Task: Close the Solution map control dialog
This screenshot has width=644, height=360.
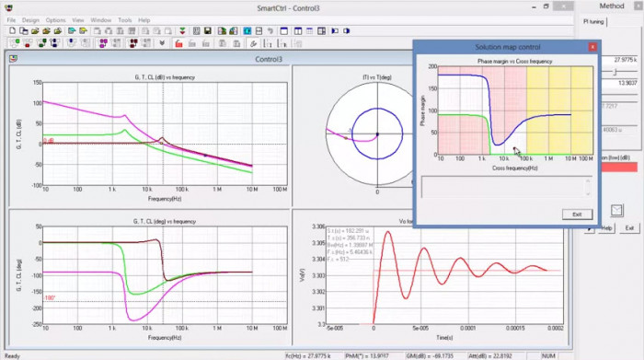Action: tap(592, 47)
